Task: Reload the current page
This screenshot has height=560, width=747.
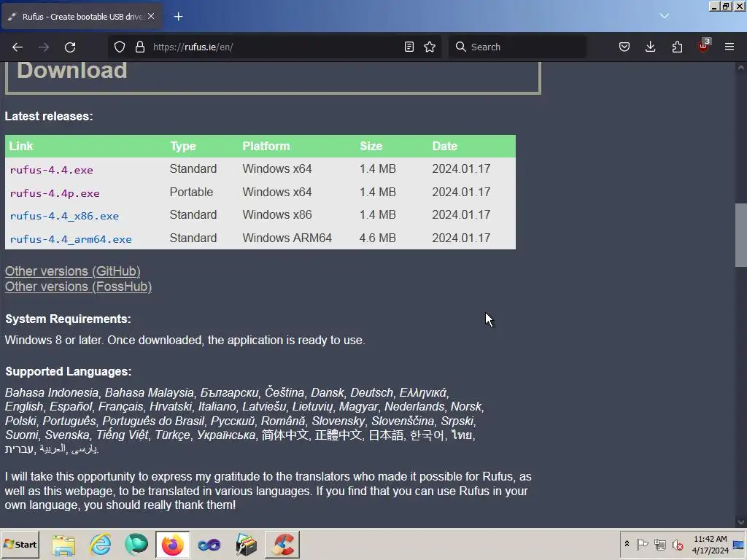Action: pyautogui.click(x=70, y=47)
